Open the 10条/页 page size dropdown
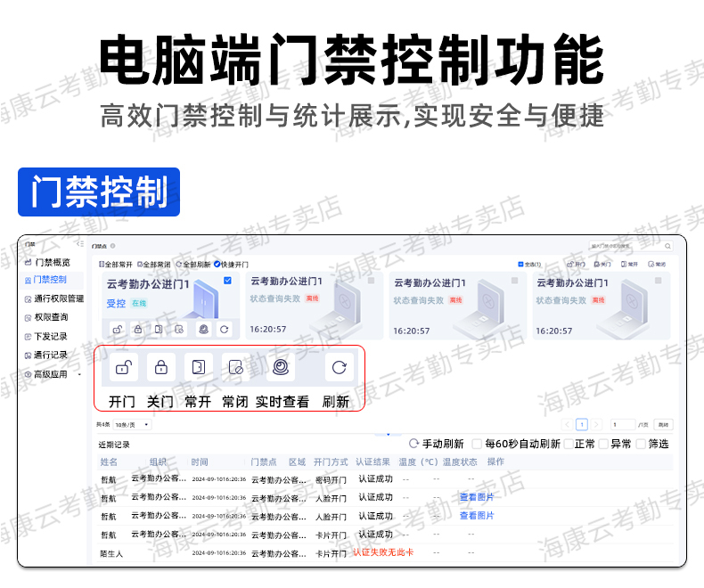Viewport: 704px width, 588px height. click(x=133, y=425)
